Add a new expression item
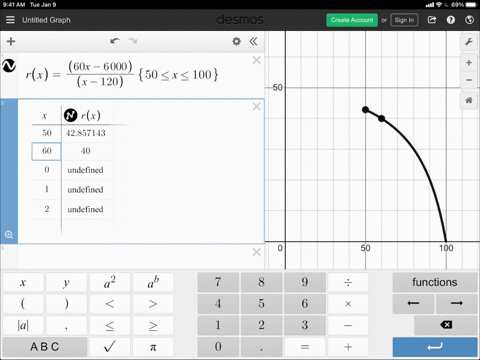 pyautogui.click(x=11, y=41)
